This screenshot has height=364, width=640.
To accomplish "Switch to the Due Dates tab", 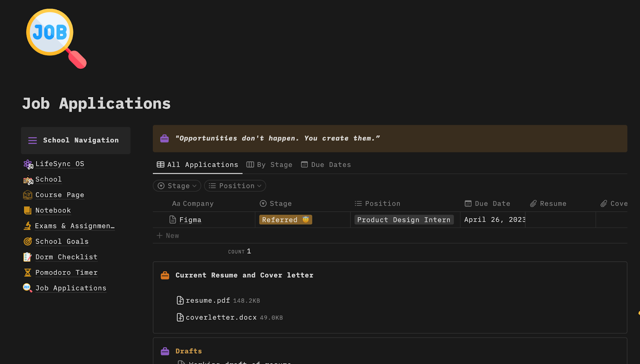I will 326,165.
